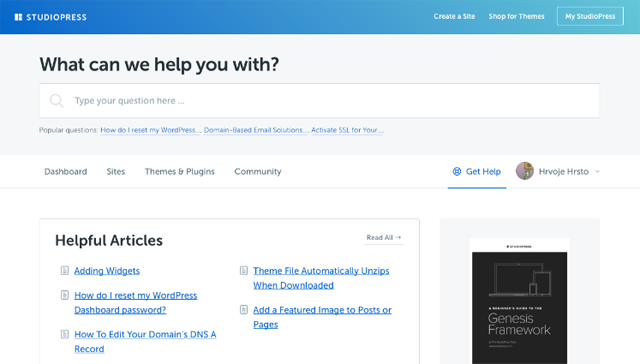Viewport: 640px width, 364px height.
Task: Open the Themes & Plugins tab
Action: click(x=180, y=171)
